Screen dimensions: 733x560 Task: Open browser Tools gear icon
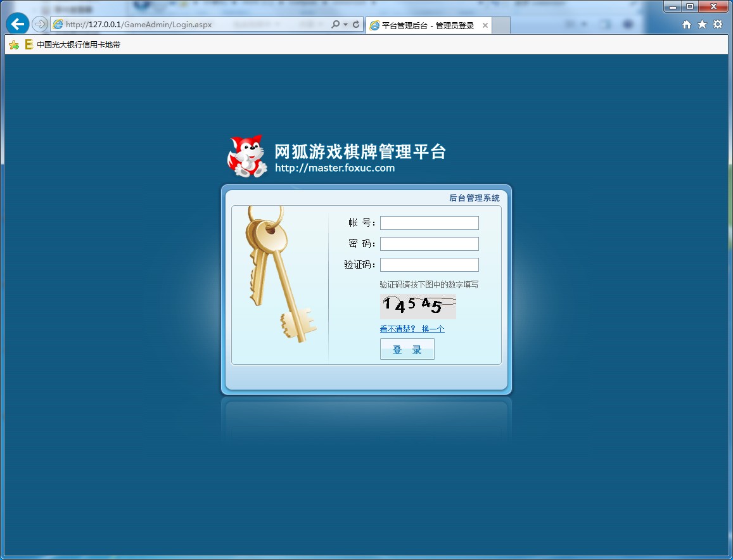[718, 24]
